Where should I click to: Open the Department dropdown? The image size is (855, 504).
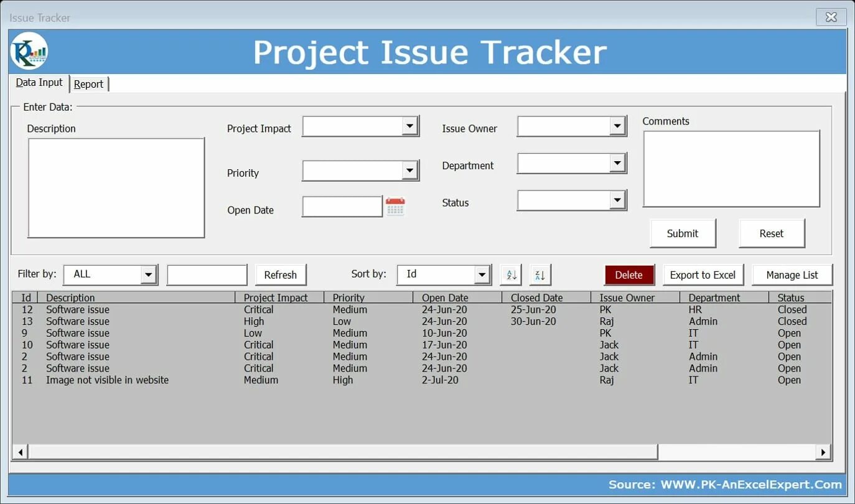617,164
